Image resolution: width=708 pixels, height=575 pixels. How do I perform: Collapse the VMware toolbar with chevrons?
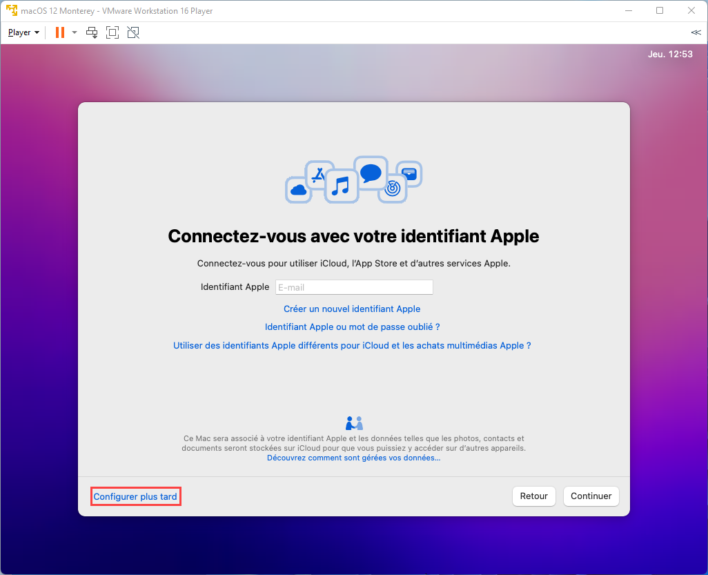click(696, 33)
